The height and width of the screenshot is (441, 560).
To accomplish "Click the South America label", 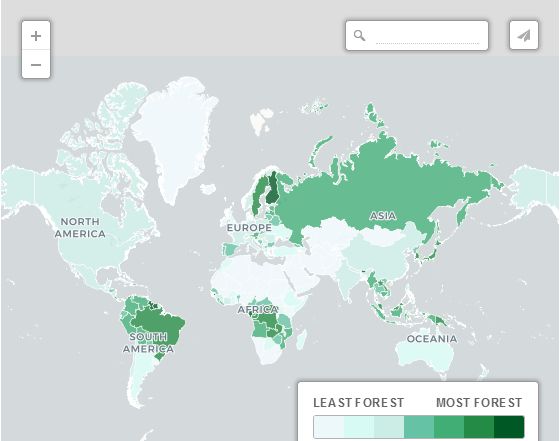I will point(149,343).
